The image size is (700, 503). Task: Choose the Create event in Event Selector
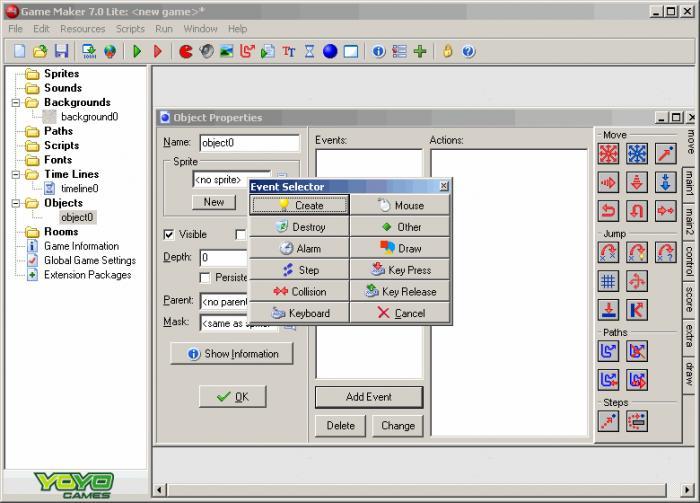click(300, 205)
